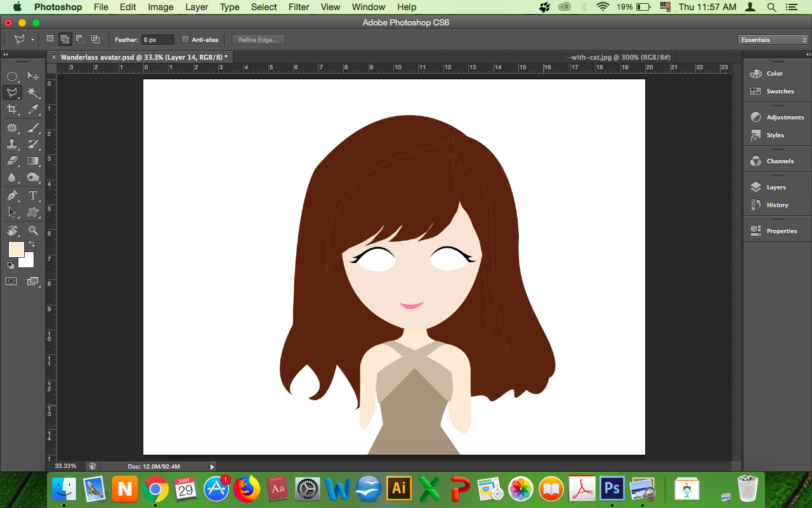Select the Eraser tool

12,161
